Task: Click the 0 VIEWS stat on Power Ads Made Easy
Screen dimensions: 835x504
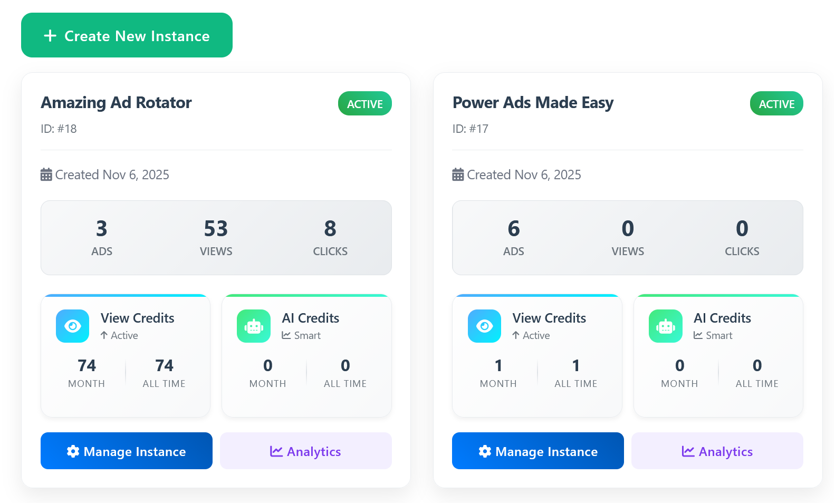Action: [x=628, y=238]
